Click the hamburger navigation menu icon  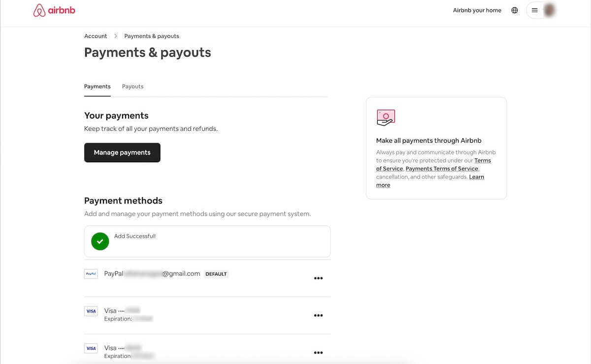[534, 9]
